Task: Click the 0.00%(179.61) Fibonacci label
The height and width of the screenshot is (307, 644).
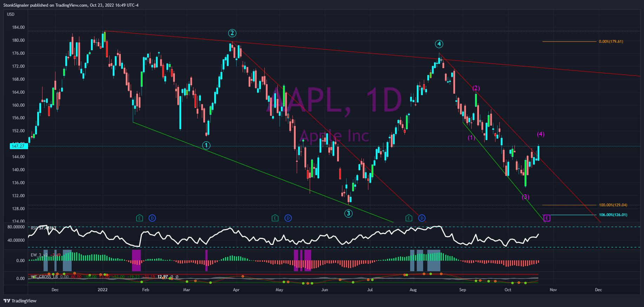Action: [611, 41]
